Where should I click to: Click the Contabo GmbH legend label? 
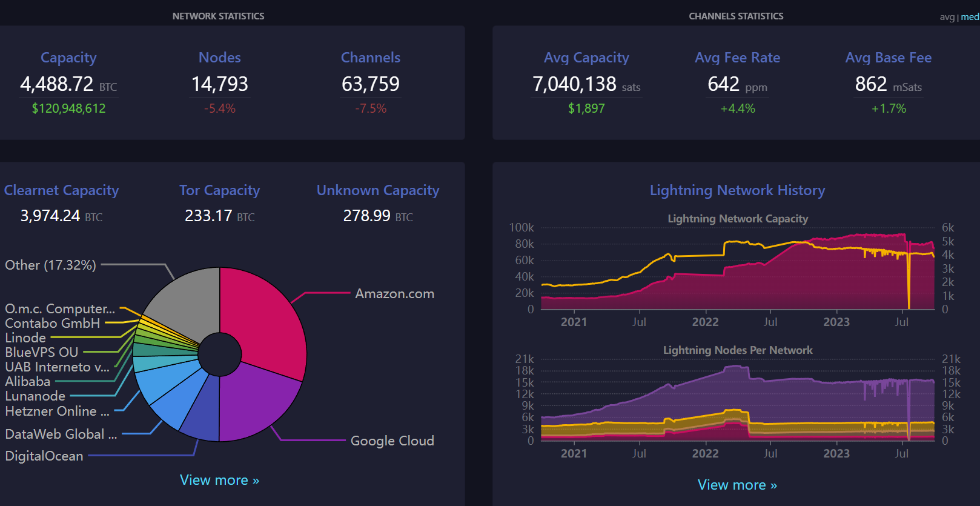click(x=52, y=323)
